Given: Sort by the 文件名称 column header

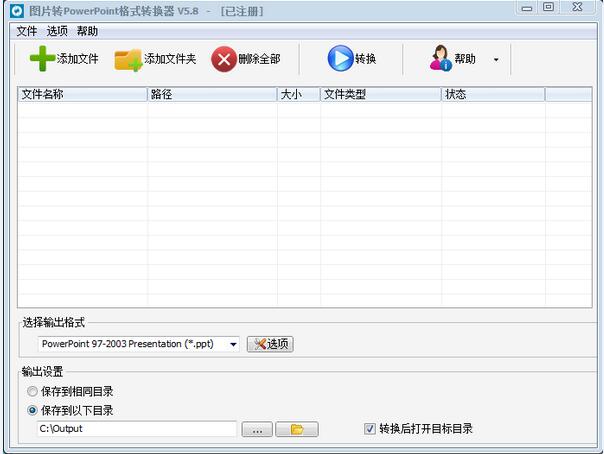Looking at the screenshot, I should click(x=82, y=94).
